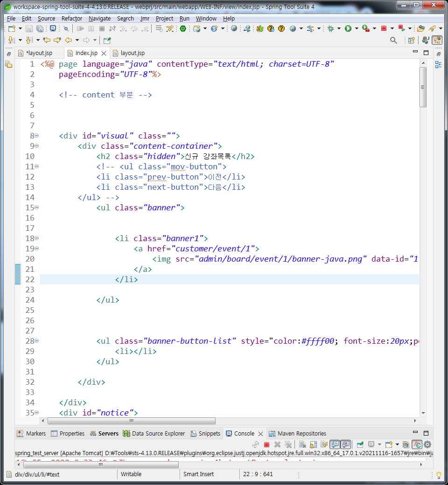Viewport: 448px width, 485px height.
Task: Click the Open Task folder icon
Action: tap(421, 29)
